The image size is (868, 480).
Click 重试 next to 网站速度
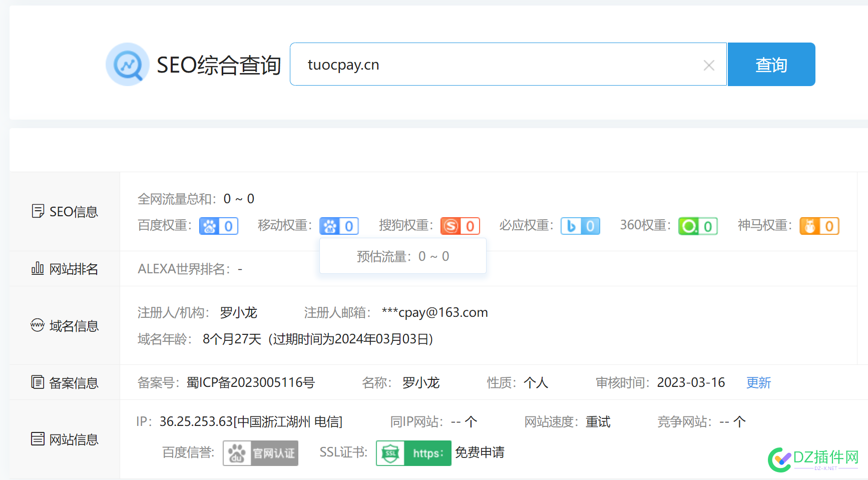[x=598, y=422]
